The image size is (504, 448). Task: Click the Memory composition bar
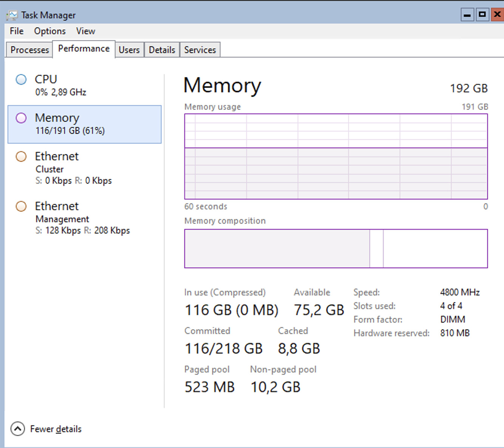[x=336, y=249]
